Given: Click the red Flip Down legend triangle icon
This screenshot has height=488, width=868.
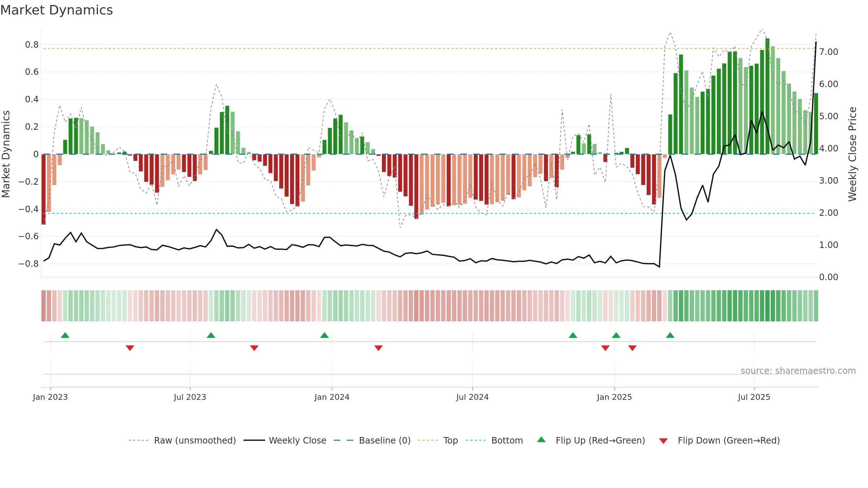Looking at the screenshot, I should (x=663, y=441).
